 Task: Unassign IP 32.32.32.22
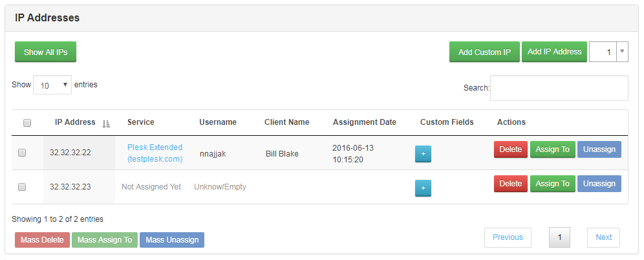[x=599, y=149]
